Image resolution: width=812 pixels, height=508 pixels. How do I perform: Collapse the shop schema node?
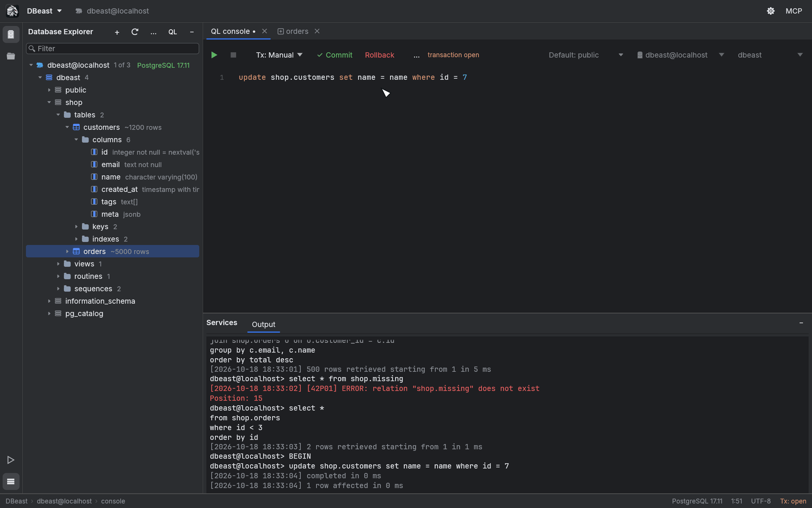[x=49, y=102]
